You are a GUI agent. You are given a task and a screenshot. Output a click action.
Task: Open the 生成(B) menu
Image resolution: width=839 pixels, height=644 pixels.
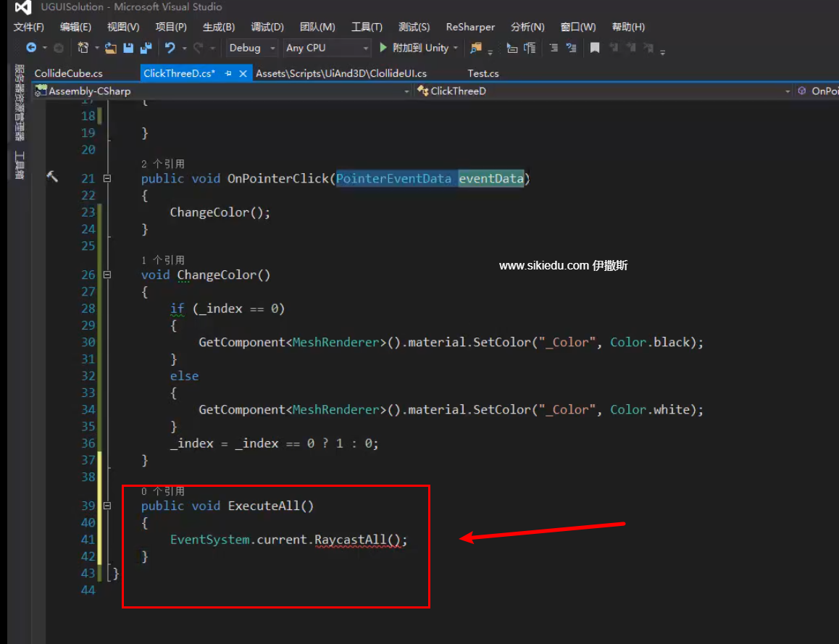[219, 28]
